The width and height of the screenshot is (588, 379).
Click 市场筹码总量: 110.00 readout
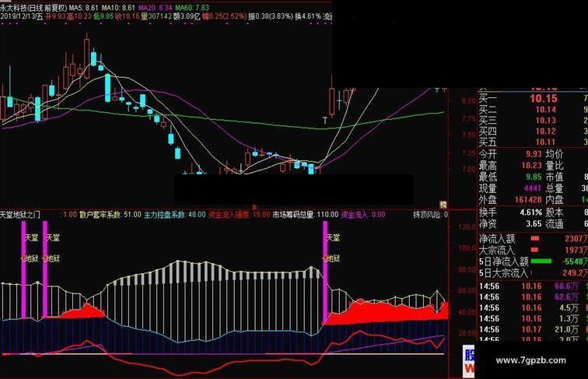(x=305, y=215)
